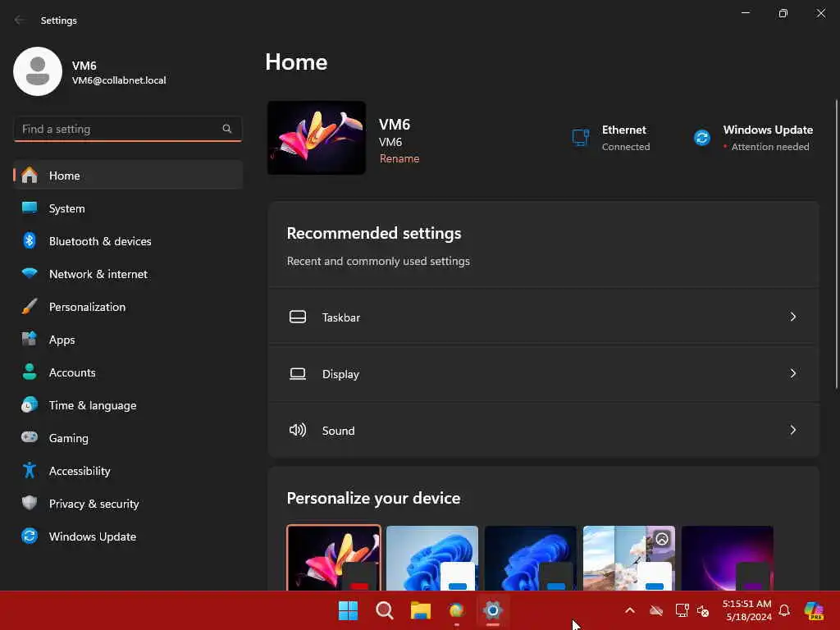Click the Accessibility figure icon

(x=30, y=470)
